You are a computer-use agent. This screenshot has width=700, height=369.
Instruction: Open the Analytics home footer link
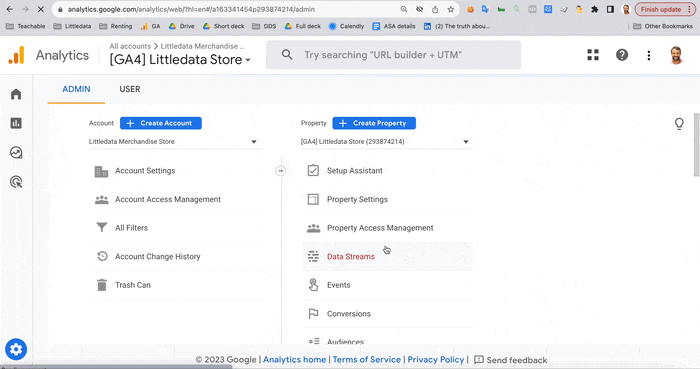pyautogui.click(x=295, y=360)
